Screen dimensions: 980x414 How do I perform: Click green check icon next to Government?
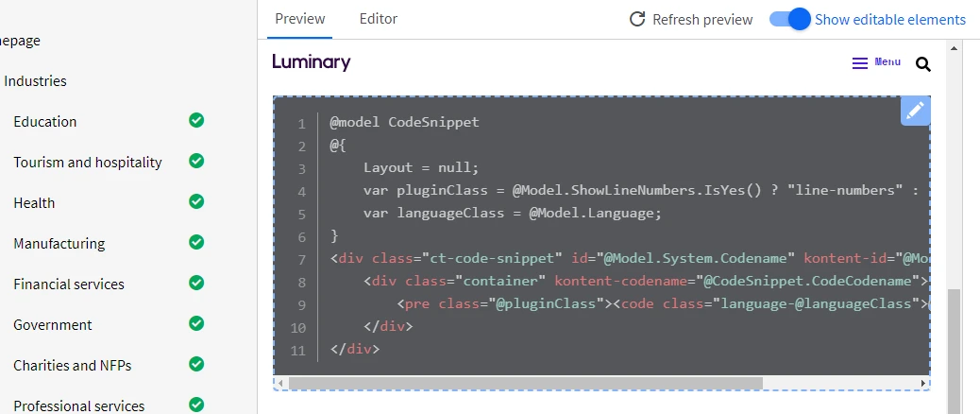(196, 323)
